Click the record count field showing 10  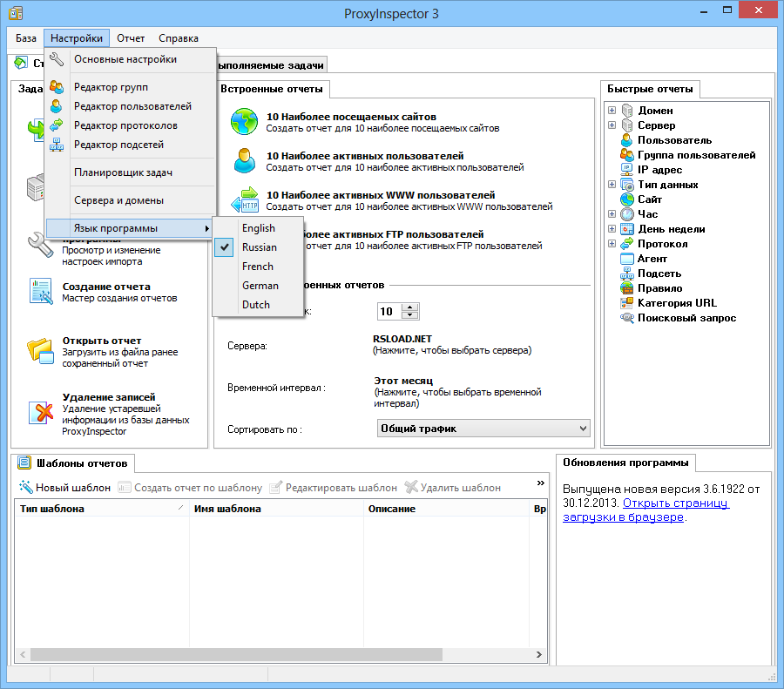[x=389, y=312]
